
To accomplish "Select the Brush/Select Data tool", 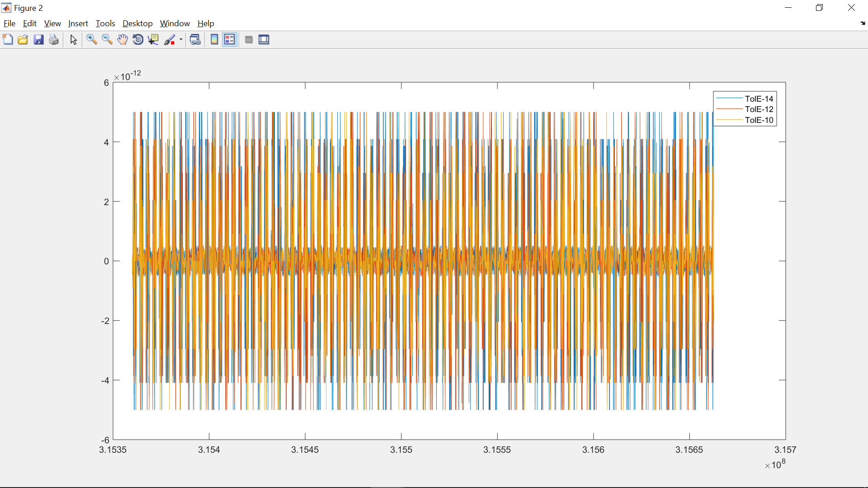I will 170,40.
